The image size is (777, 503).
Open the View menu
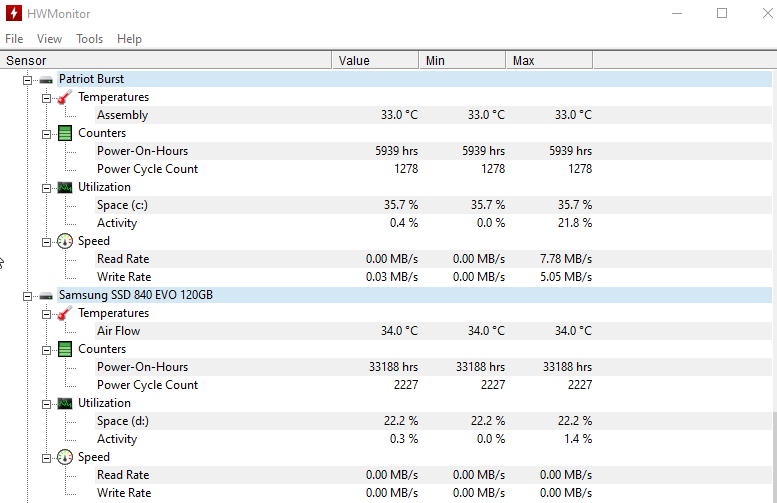50,39
